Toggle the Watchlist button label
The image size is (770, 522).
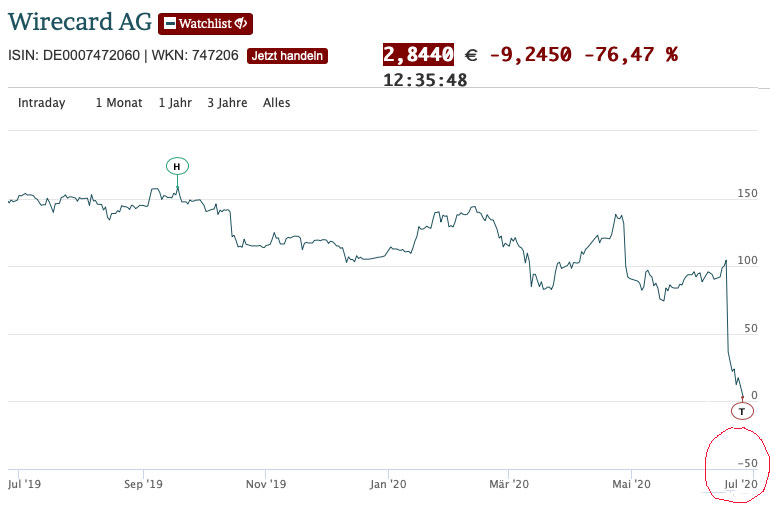tap(206, 23)
